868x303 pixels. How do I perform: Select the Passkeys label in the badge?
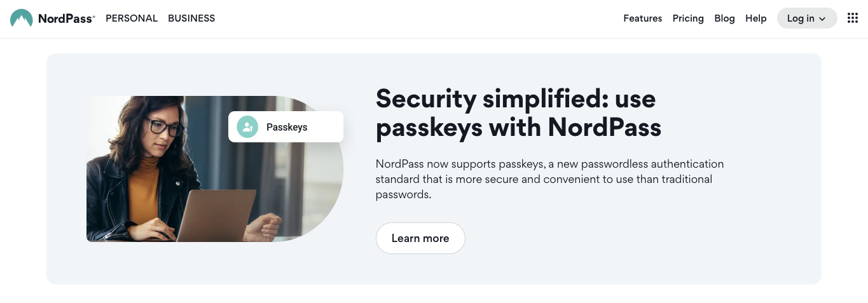[x=287, y=127]
